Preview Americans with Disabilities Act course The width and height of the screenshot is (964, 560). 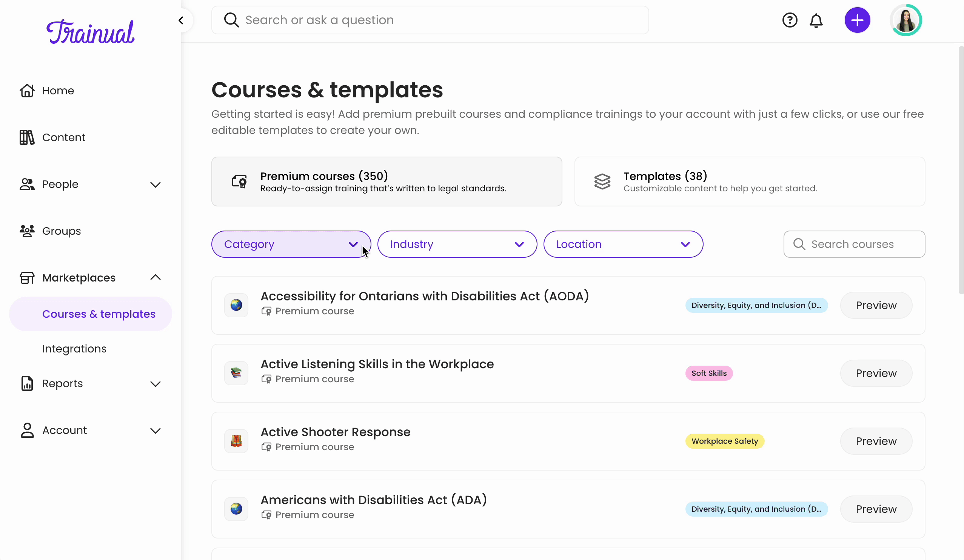tap(876, 509)
